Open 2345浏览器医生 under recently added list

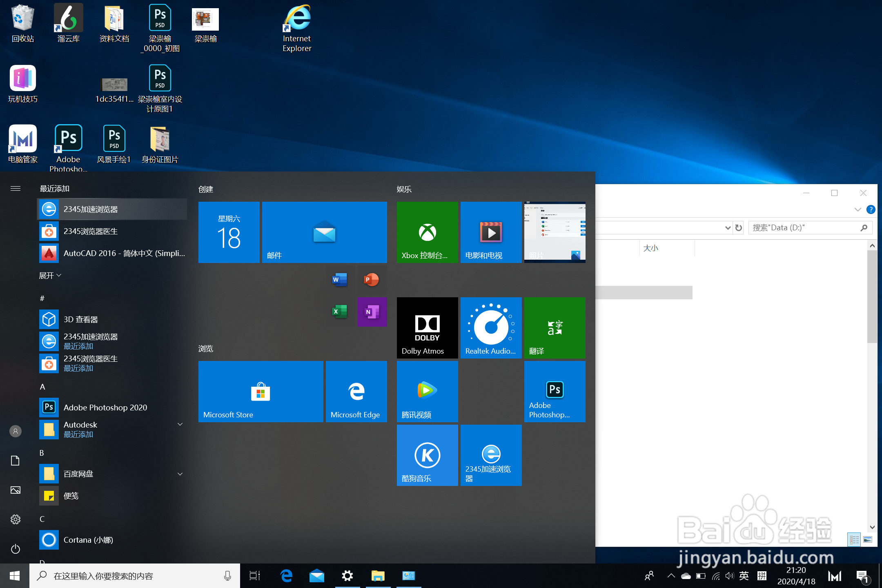point(112,231)
